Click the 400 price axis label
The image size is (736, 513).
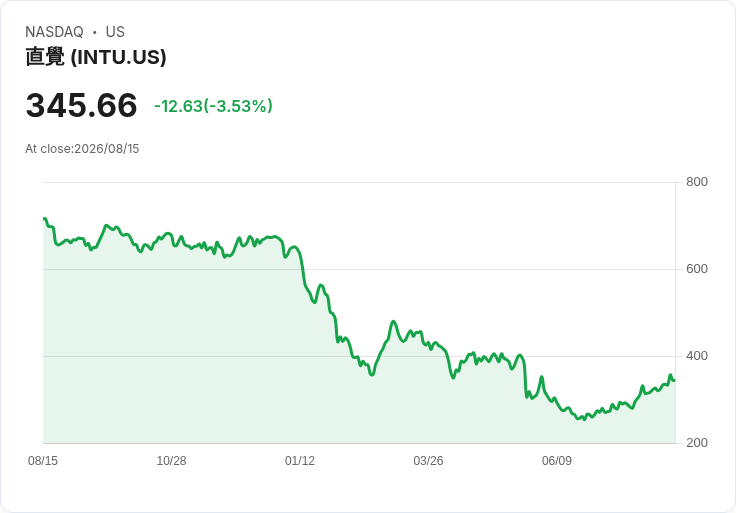tap(697, 356)
